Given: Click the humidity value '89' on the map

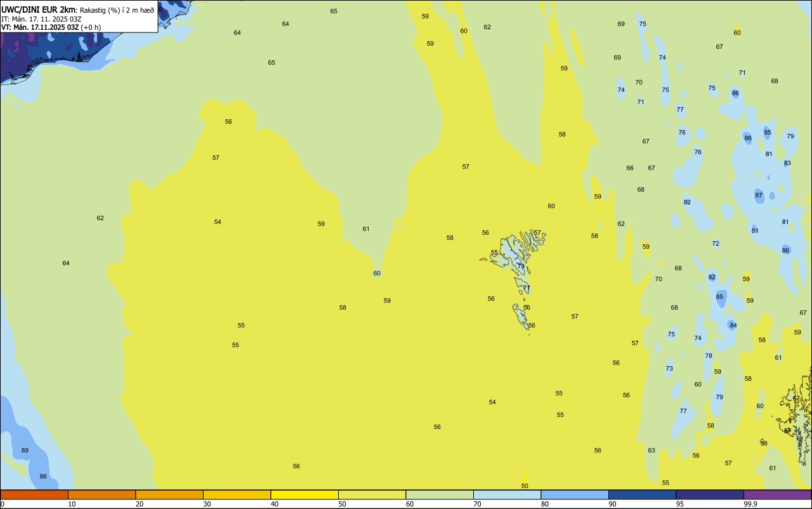Looking at the screenshot, I should [x=25, y=451].
